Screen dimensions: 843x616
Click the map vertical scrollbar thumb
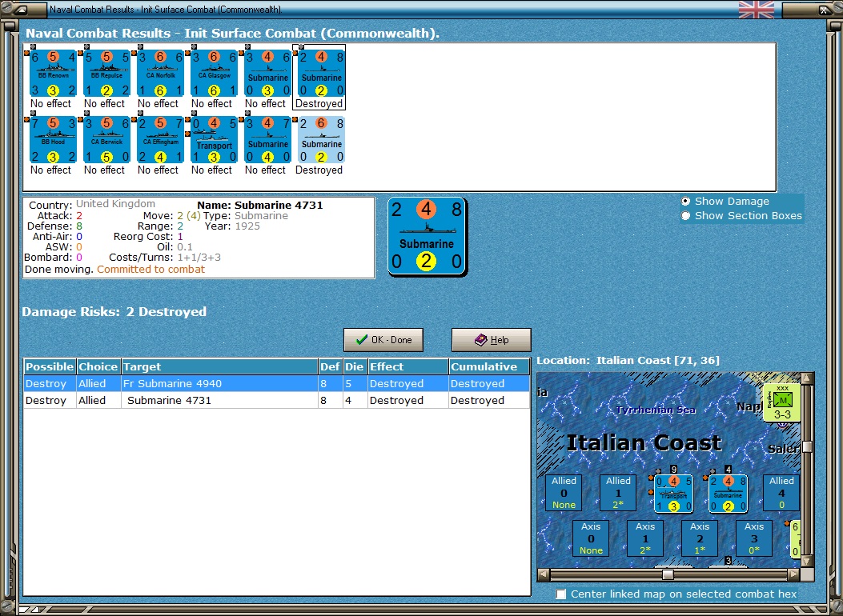807,447
